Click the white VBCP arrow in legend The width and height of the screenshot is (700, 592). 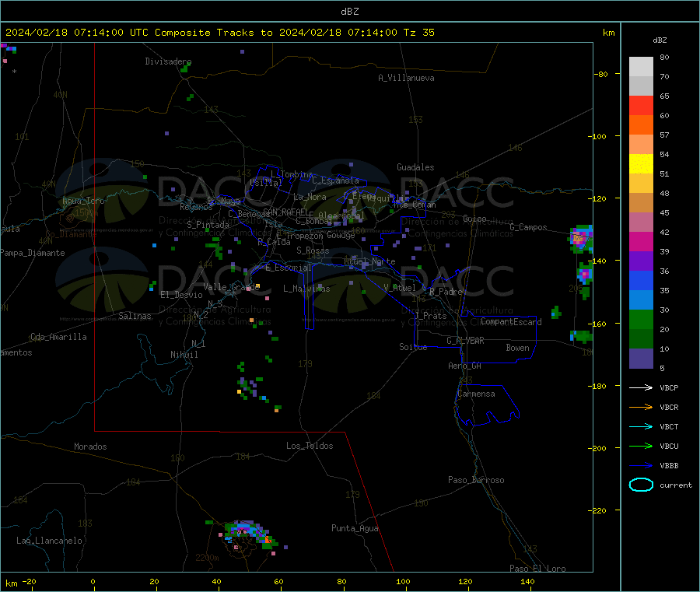point(641,387)
